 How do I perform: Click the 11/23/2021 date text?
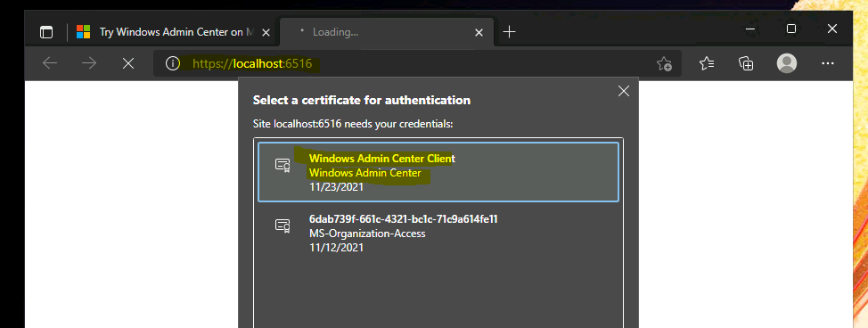(x=336, y=187)
